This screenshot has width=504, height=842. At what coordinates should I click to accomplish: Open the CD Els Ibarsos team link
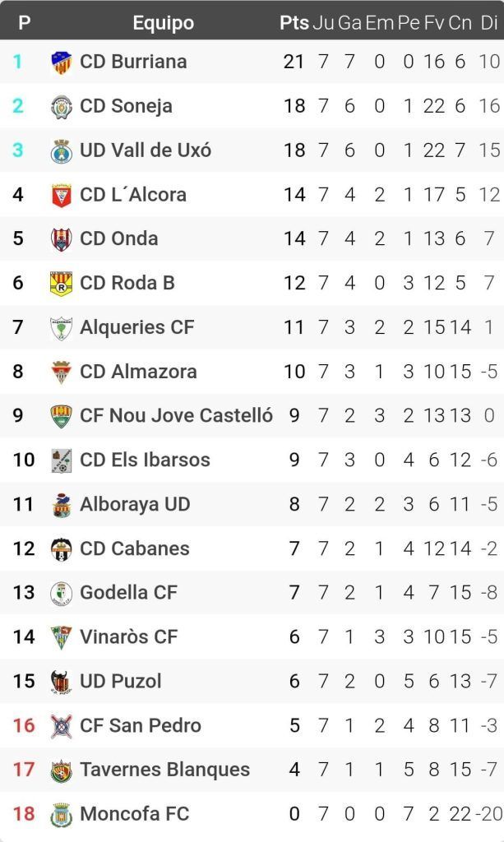145,460
